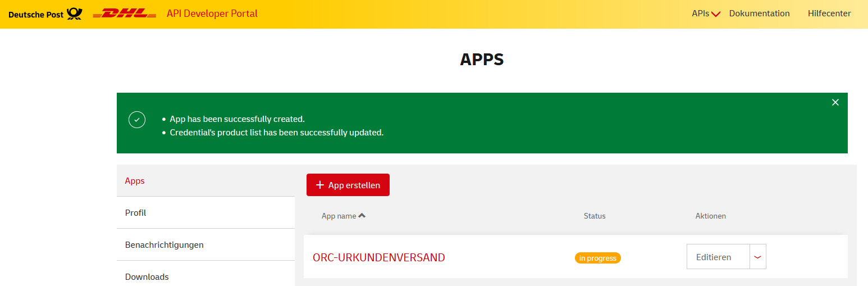This screenshot has height=286, width=868.
Task: Expand the APIs dropdown menu
Action: click(x=706, y=13)
